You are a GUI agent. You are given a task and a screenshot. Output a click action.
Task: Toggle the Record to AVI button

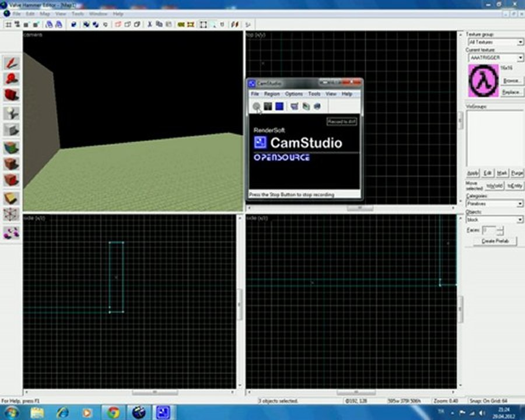click(341, 121)
